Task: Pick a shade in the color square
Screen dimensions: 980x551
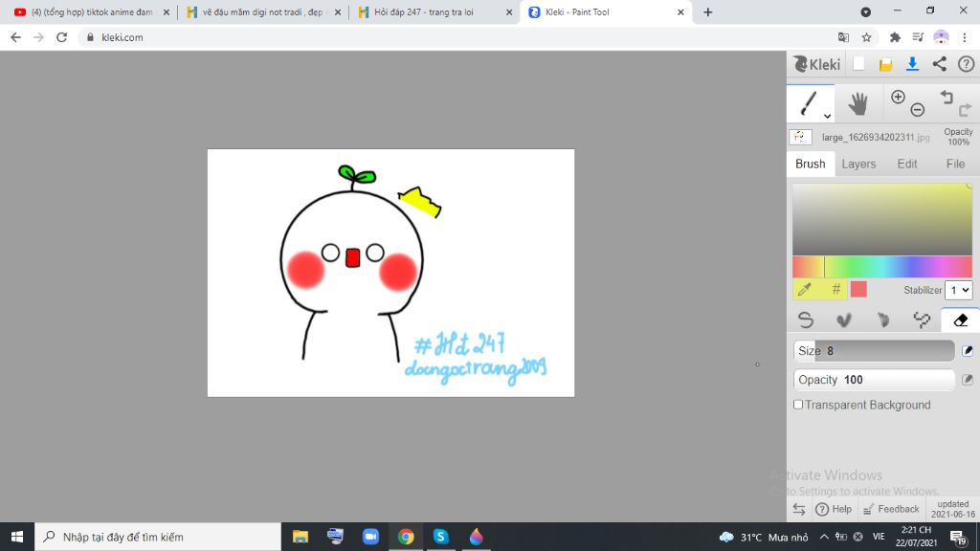Action: (x=881, y=219)
